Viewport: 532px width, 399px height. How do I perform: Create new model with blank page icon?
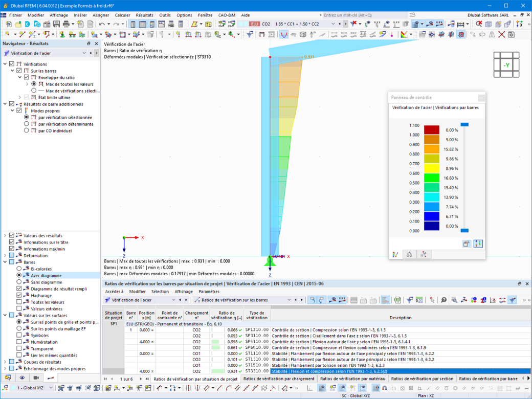click(8, 24)
